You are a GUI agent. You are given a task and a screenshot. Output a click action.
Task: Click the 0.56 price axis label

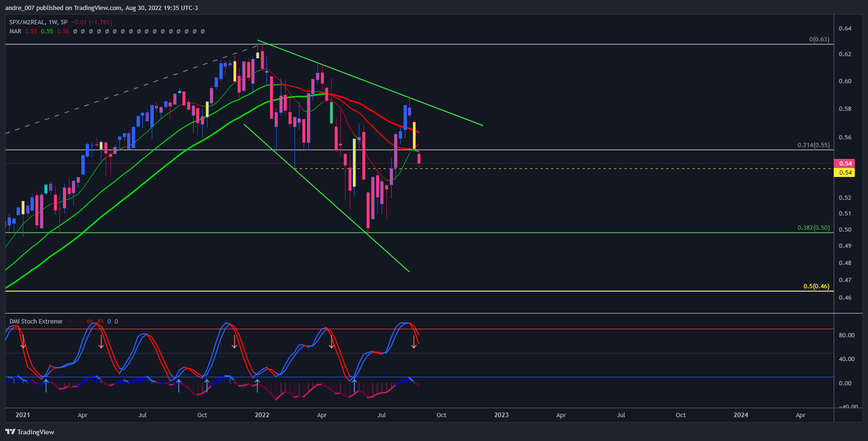[x=845, y=137]
